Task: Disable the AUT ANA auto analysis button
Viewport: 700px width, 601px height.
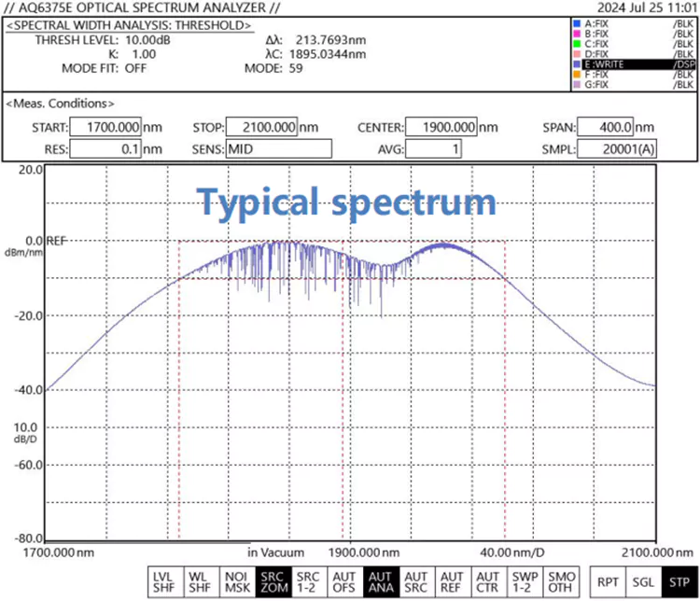Action: click(380, 582)
